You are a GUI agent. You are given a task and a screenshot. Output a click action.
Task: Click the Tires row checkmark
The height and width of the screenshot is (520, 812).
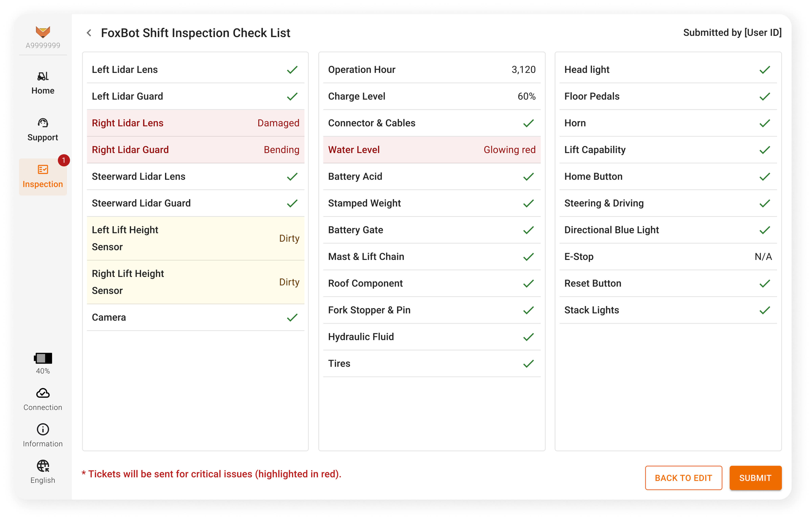click(x=528, y=364)
